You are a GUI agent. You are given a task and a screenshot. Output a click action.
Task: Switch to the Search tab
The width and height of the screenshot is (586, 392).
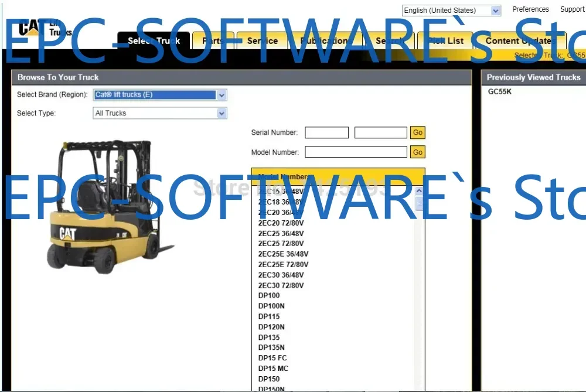(x=390, y=41)
